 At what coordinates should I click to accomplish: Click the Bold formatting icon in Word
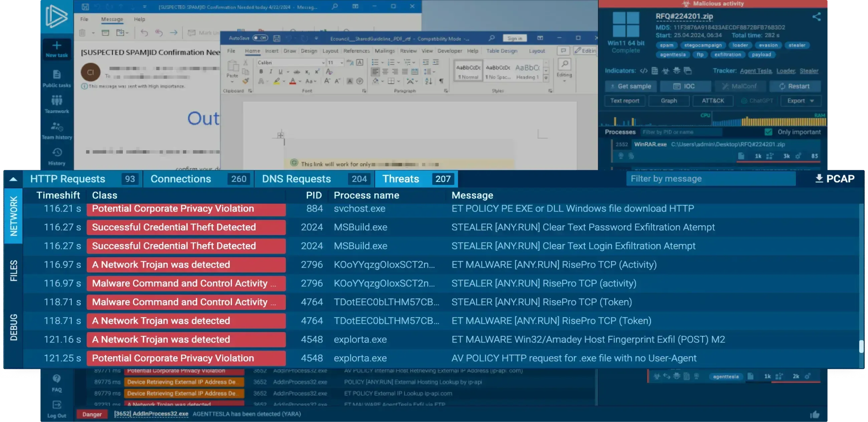(261, 72)
